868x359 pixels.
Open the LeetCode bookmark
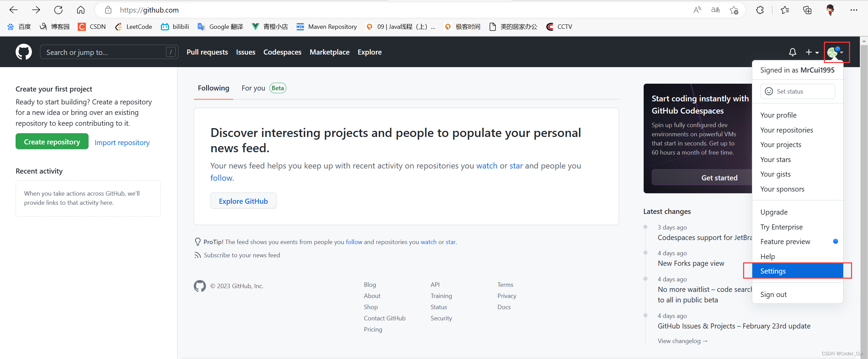pos(133,26)
